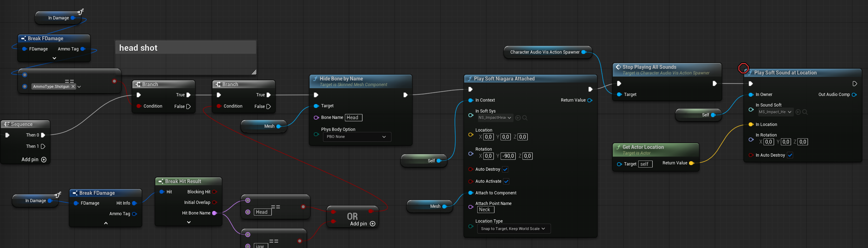Disable the In Auto Destroy checkbox
Viewport: 868px width, 248px height.
pos(790,155)
